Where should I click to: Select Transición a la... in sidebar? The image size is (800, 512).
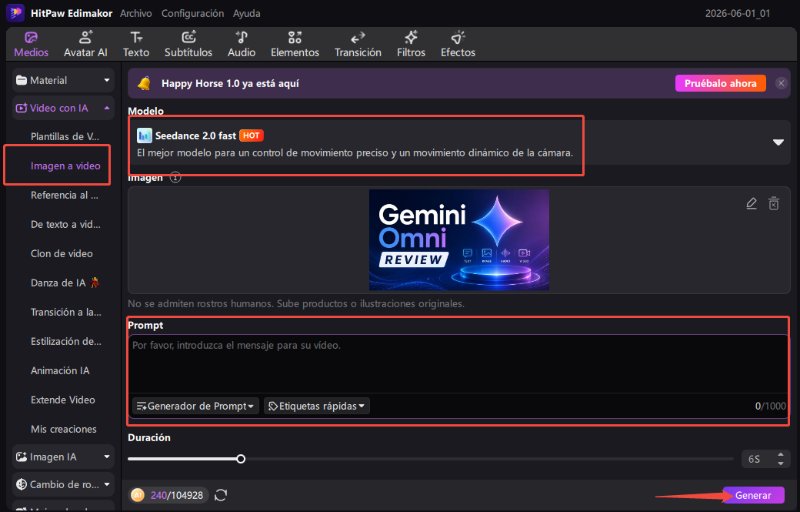coord(66,312)
